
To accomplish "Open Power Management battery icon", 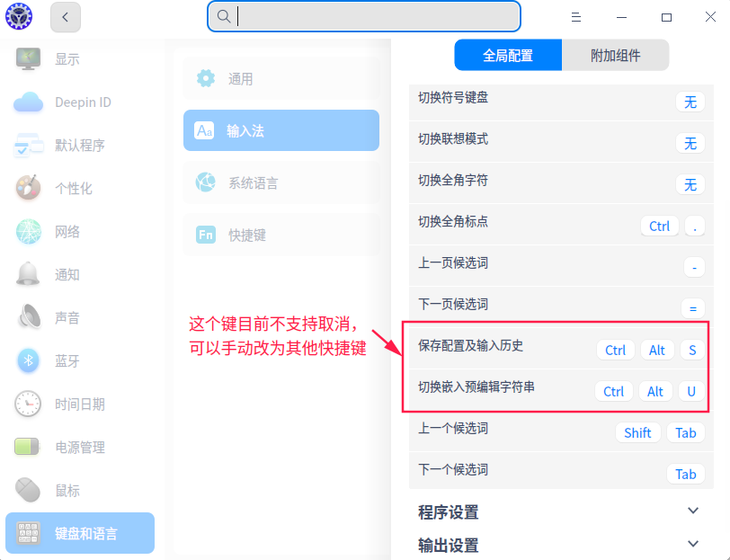I will click(27, 447).
